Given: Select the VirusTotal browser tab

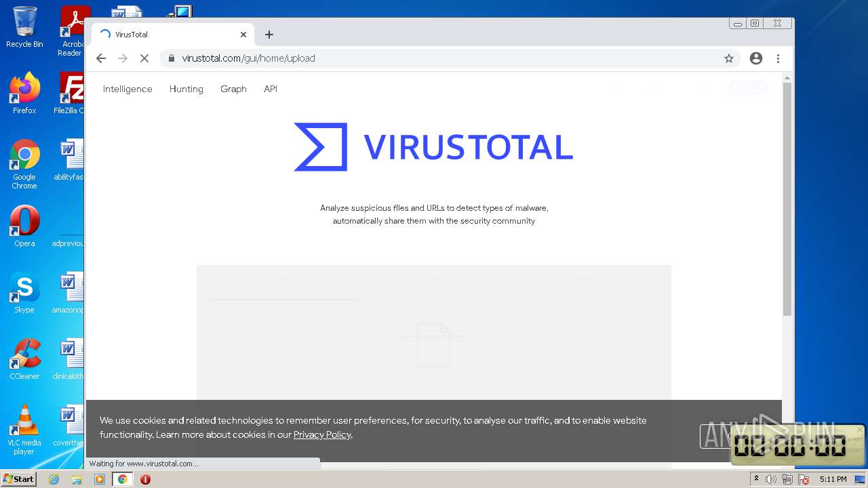Looking at the screenshot, I should coord(173,35).
